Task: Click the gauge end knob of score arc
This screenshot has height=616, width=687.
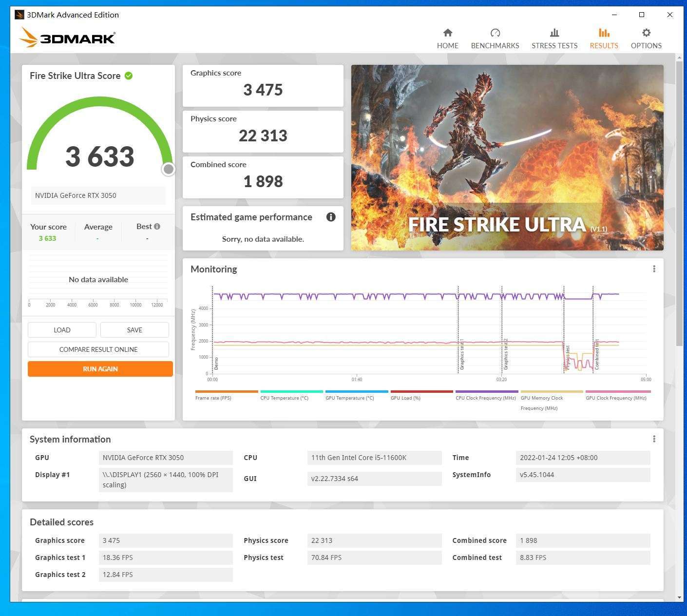Action: coord(168,169)
